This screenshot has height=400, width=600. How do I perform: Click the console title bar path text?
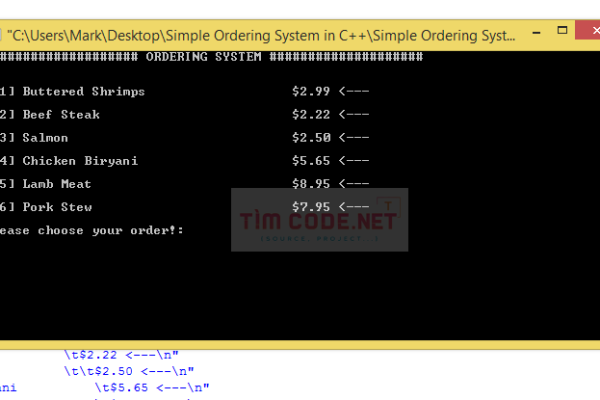point(261,36)
